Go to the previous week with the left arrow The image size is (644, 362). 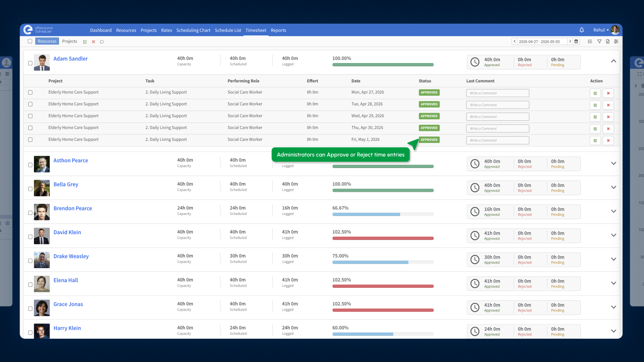514,42
